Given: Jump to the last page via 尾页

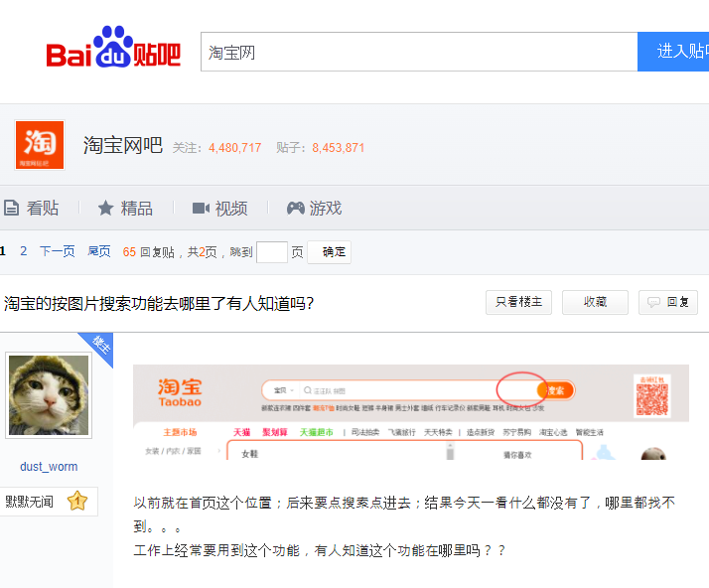Looking at the screenshot, I should 99,251.
